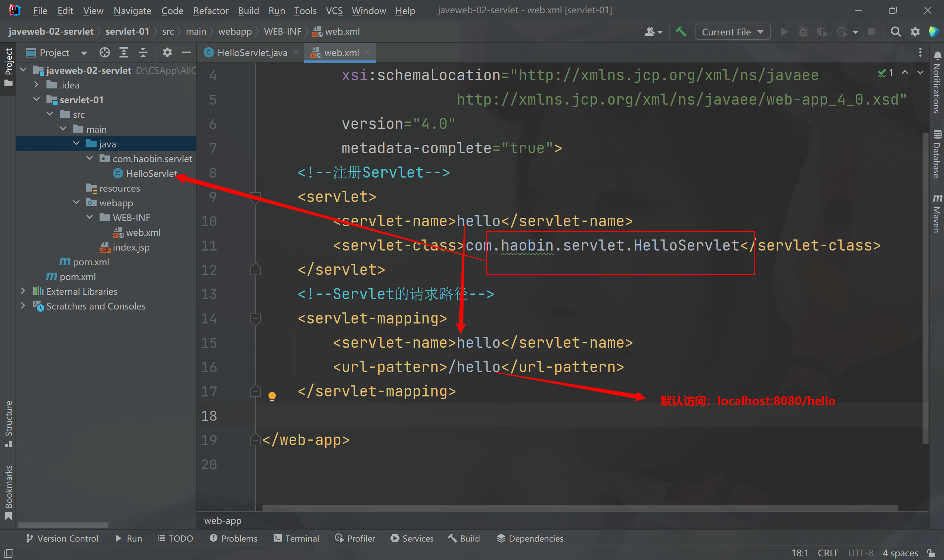Click the Project panel horizontal scrollbar
This screenshot has height=560, width=944.
(63, 525)
